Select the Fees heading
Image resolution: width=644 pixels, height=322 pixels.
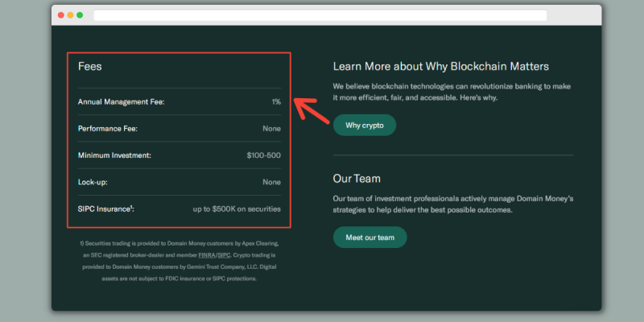coord(90,66)
